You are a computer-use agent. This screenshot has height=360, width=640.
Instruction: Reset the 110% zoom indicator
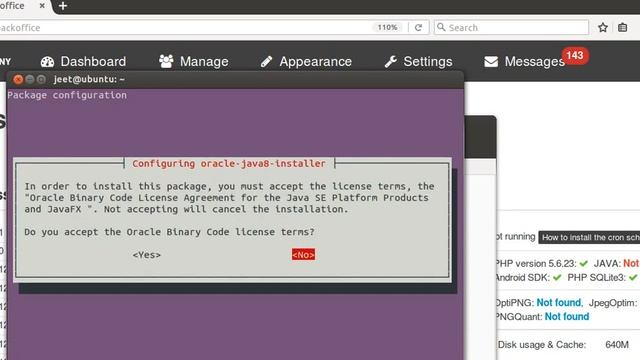click(x=387, y=27)
